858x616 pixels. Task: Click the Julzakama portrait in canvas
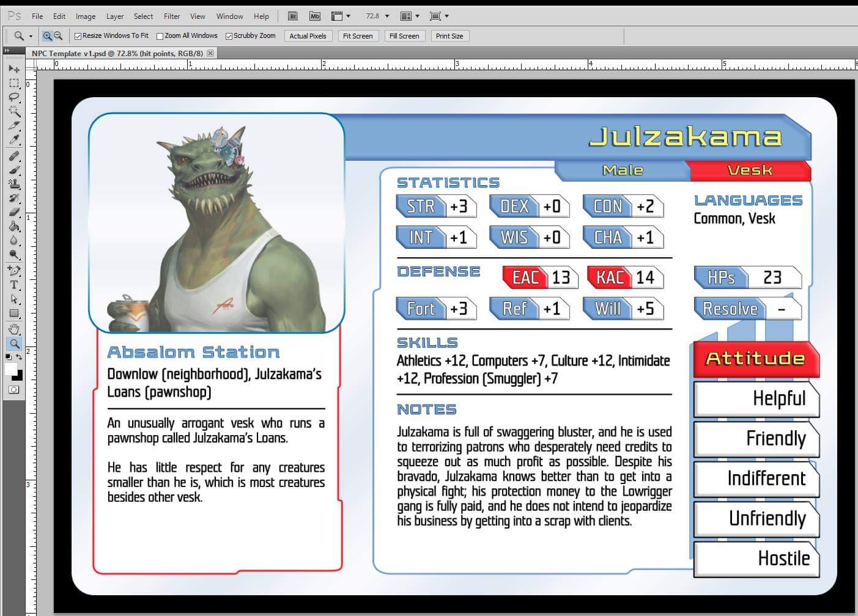point(216,223)
